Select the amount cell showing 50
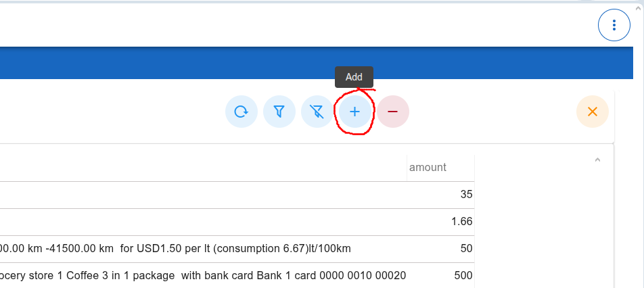 click(x=465, y=248)
